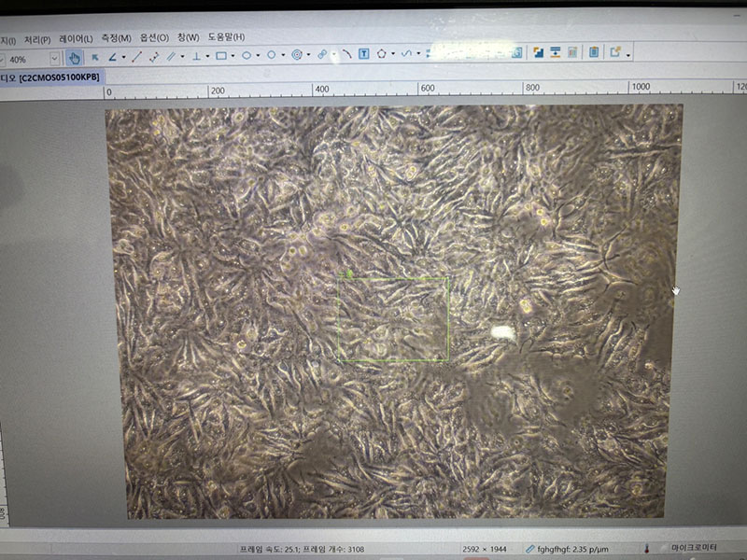
Task: Open the 도움말(H) menu
Action: [x=226, y=36]
